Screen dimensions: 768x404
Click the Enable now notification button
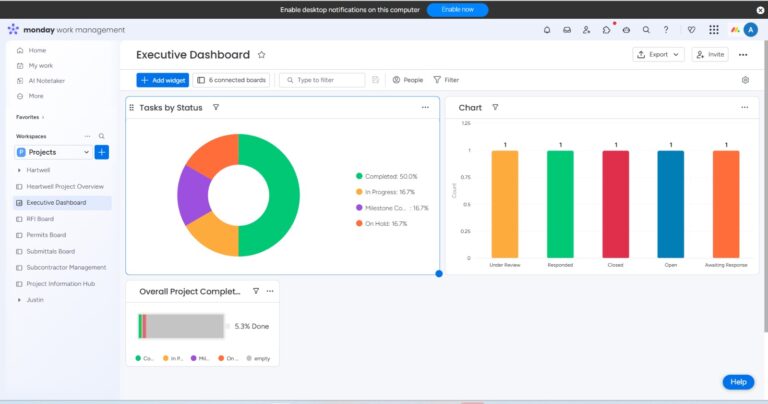click(457, 10)
